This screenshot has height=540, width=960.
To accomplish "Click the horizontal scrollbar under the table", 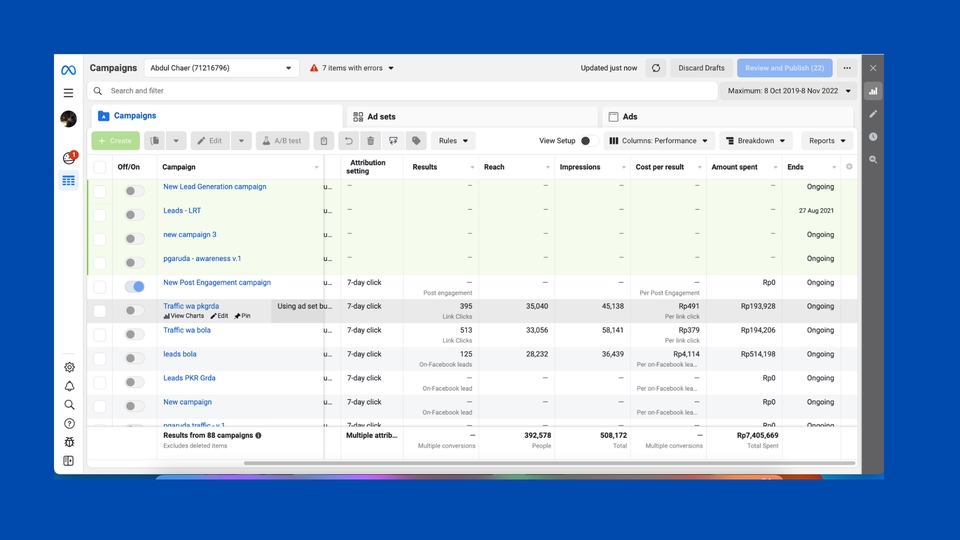I will pyautogui.click(x=549, y=463).
